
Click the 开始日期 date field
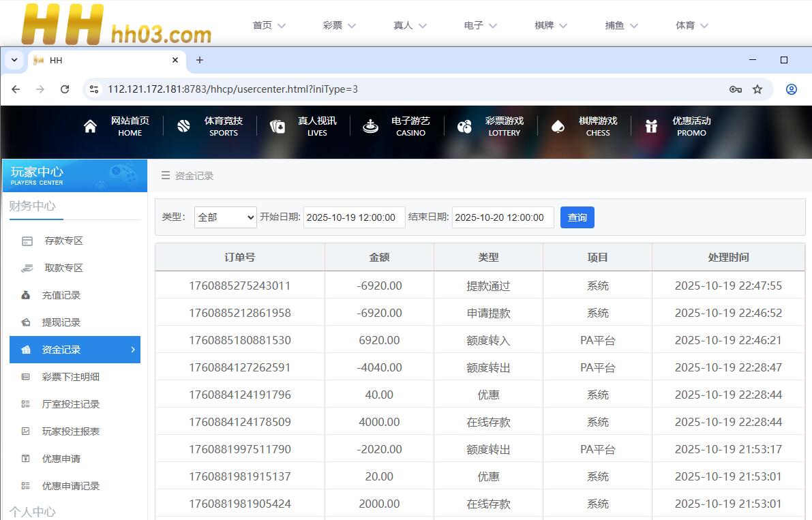354,217
